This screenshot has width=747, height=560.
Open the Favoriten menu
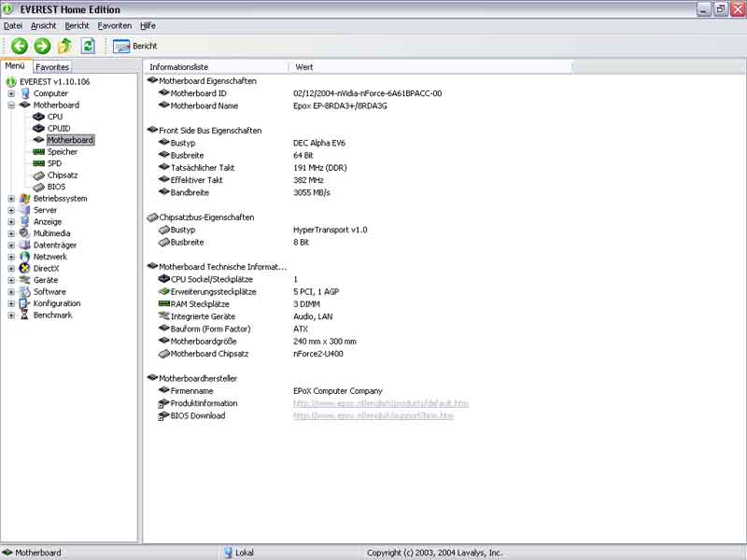pyautogui.click(x=114, y=26)
